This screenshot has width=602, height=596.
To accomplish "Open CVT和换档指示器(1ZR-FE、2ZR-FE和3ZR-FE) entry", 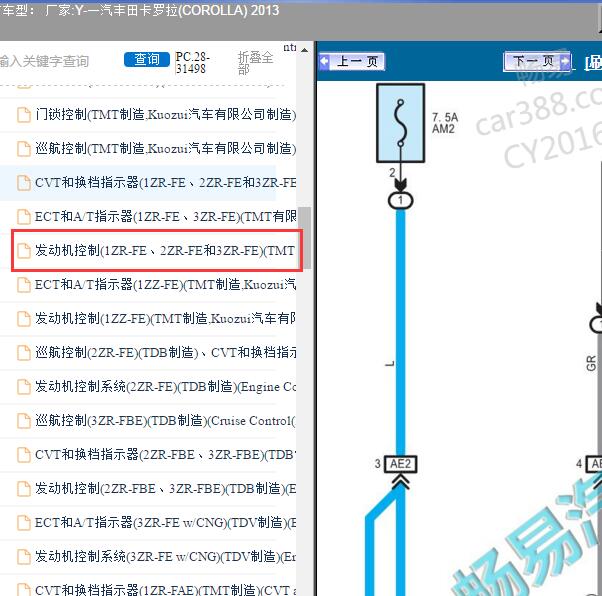I will (x=165, y=182).
